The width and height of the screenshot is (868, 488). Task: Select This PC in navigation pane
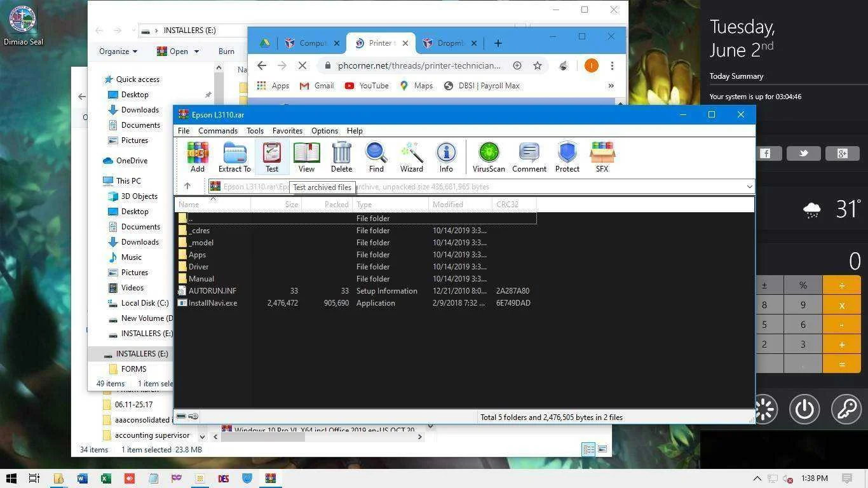128,181
